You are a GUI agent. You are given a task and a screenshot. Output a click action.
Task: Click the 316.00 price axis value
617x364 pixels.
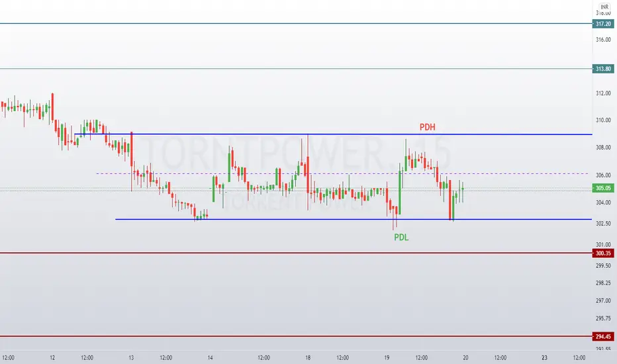click(x=603, y=40)
